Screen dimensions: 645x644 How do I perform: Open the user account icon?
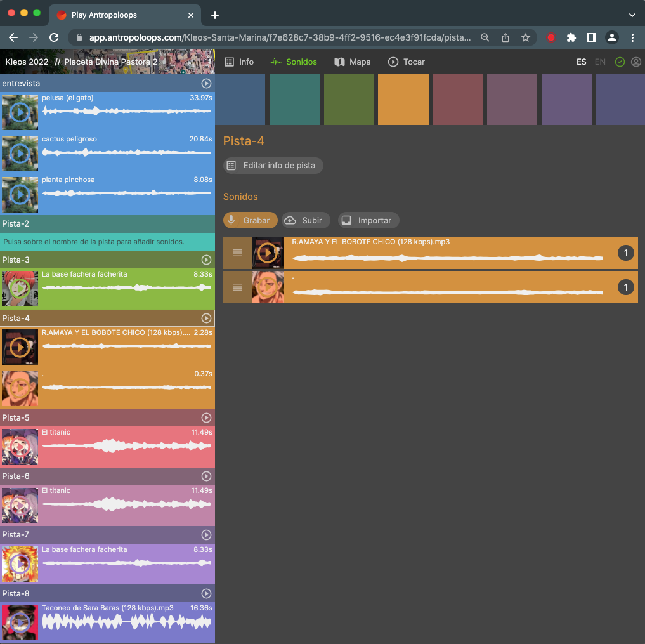635,62
